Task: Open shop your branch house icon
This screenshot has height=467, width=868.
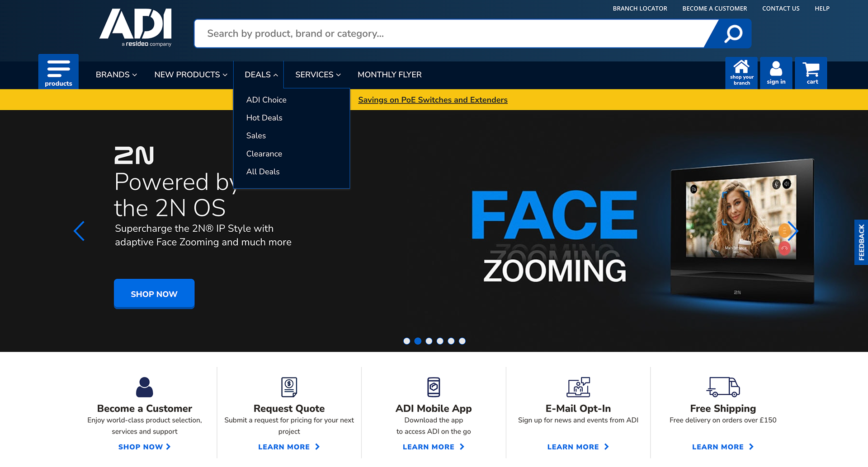Action: pos(741,73)
